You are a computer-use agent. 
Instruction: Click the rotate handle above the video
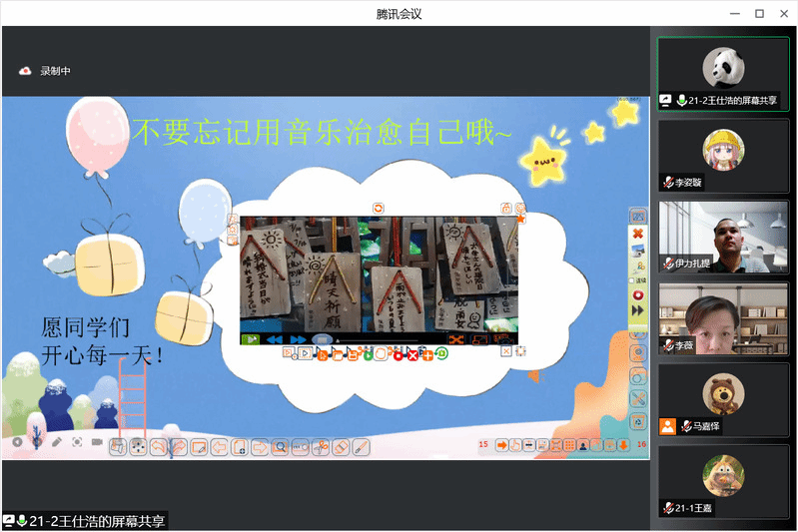379,208
